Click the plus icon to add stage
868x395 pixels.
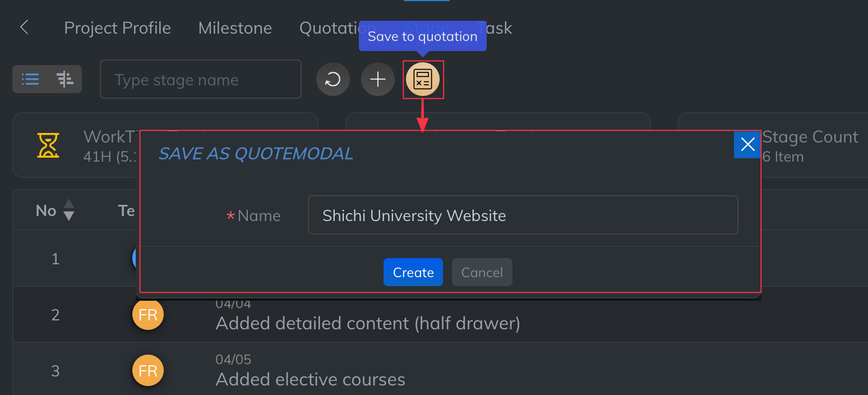[378, 80]
